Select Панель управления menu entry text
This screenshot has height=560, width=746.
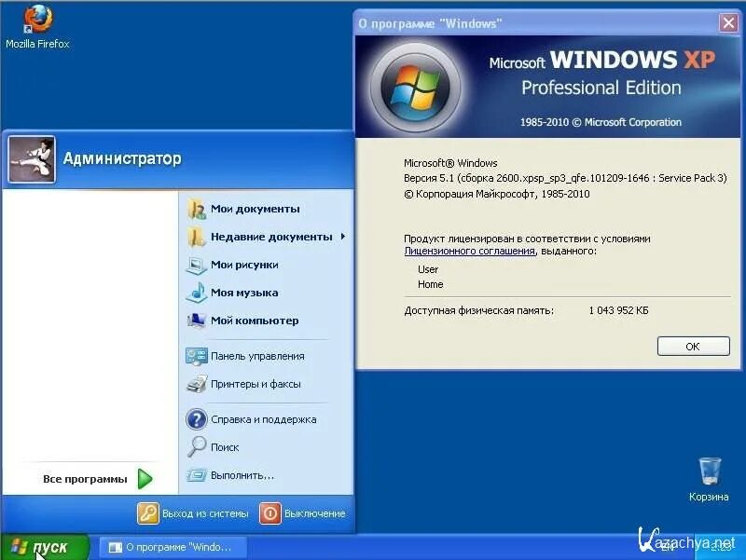pyautogui.click(x=257, y=356)
